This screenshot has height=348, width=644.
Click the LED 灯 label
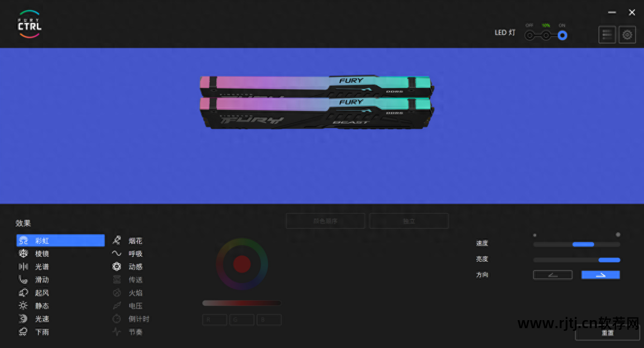pos(505,33)
